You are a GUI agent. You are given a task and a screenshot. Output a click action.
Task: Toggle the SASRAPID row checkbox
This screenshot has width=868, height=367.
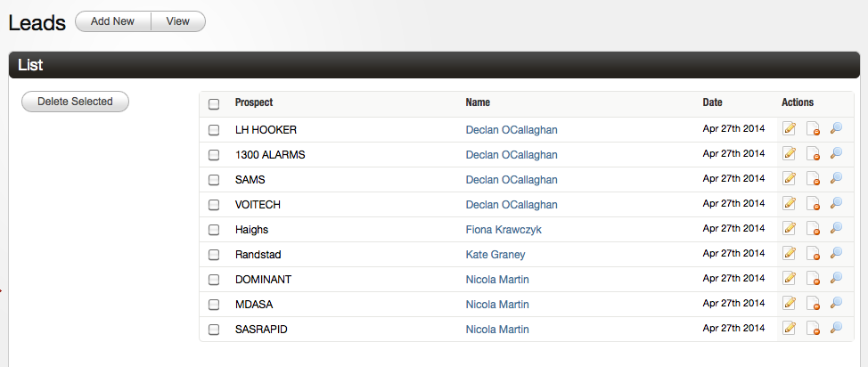tap(214, 330)
